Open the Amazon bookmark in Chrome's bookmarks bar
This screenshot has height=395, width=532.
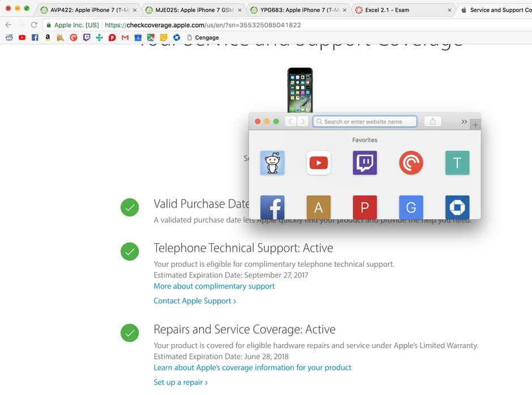point(48,37)
